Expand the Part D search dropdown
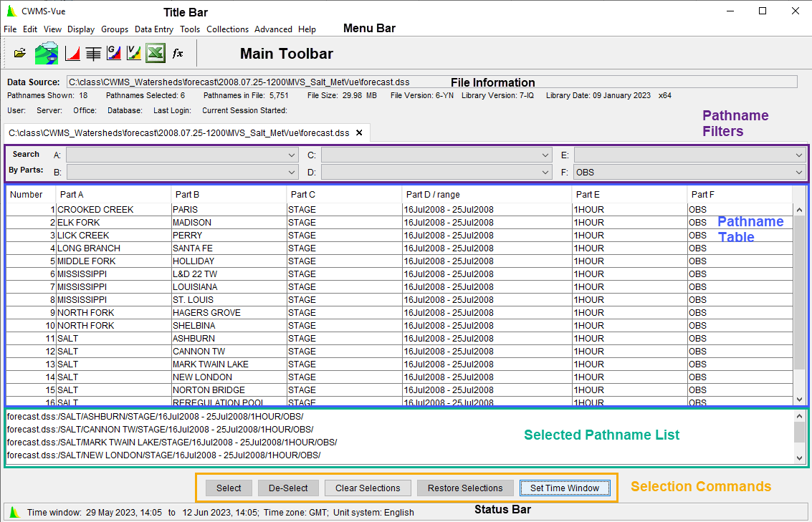812x522 pixels. [545, 173]
